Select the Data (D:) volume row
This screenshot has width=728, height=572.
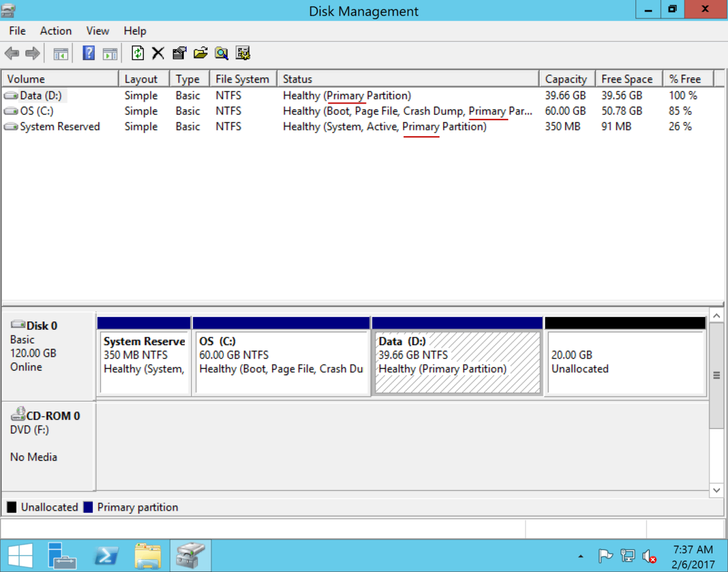click(38, 95)
